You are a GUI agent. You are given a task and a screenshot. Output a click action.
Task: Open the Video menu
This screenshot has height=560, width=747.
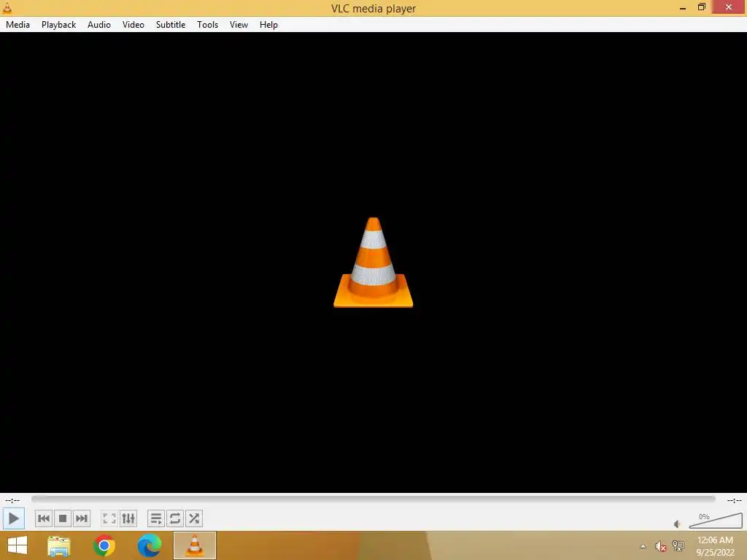(x=133, y=25)
